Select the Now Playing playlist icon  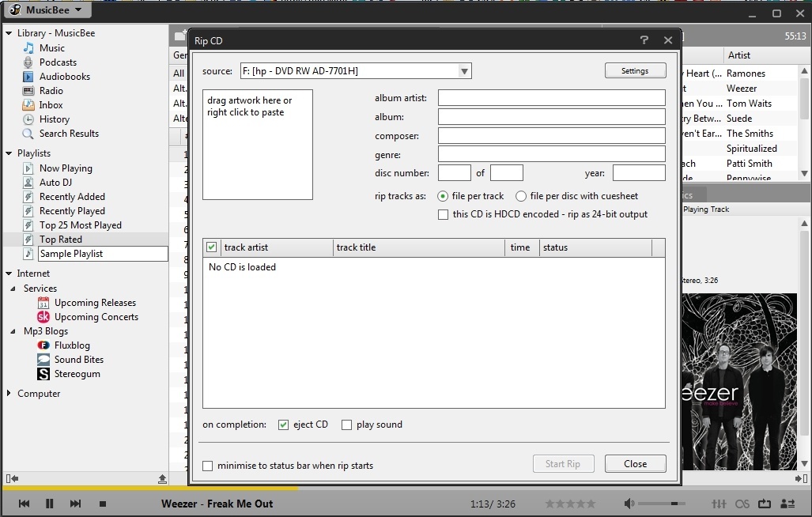(28, 168)
